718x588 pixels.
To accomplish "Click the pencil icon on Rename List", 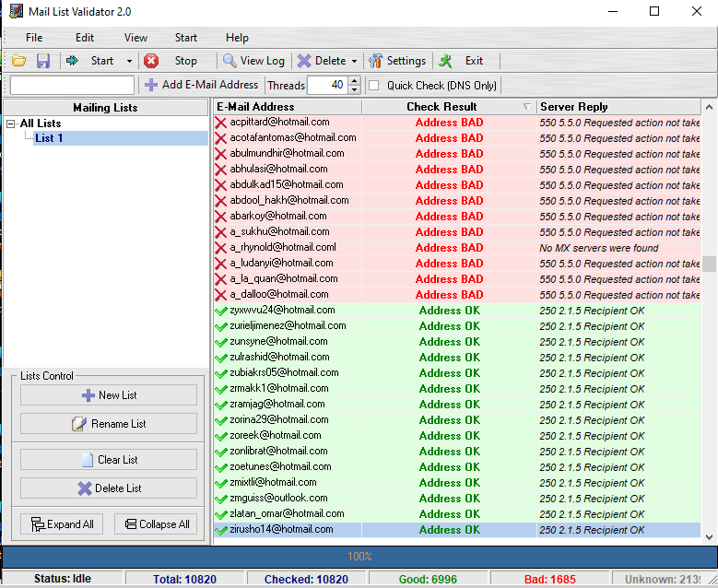I will pos(78,424).
